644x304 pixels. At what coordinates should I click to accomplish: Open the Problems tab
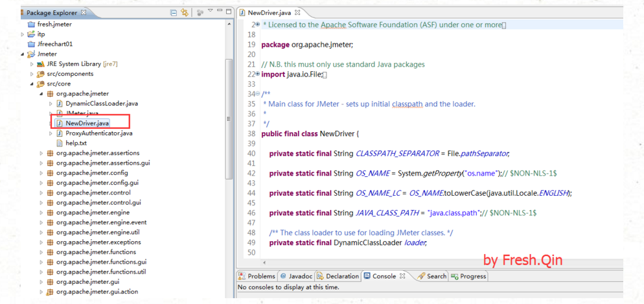(257, 276)
